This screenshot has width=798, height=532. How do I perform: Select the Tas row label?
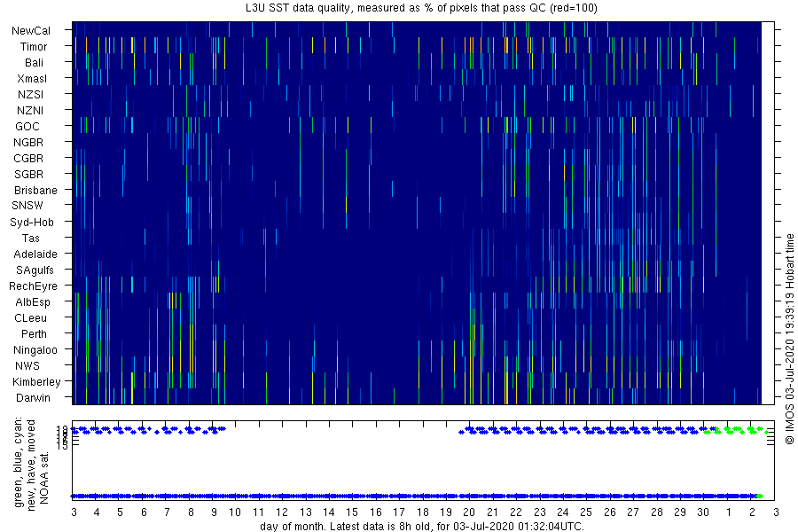(x=30, y=238)
